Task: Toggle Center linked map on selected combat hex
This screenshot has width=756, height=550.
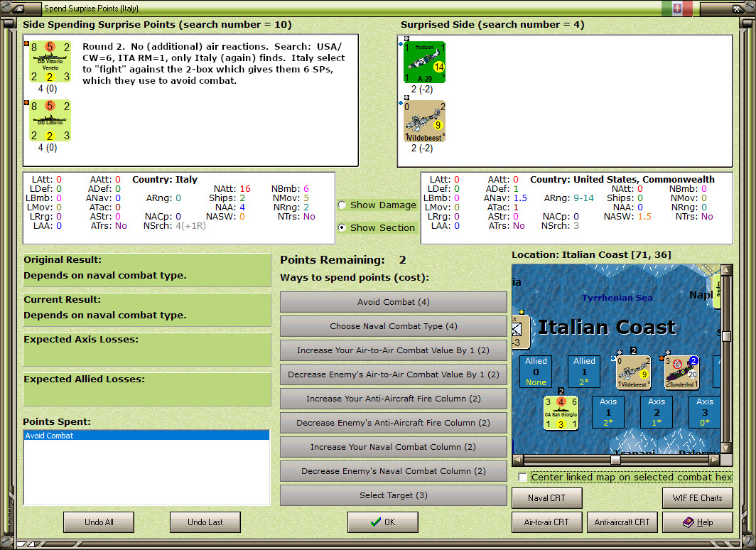Action: (x=523, y=478)
